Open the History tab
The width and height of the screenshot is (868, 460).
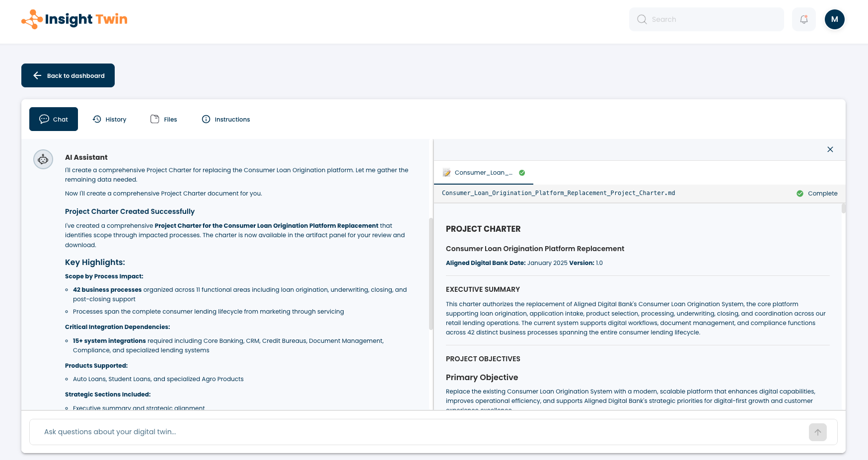click(110, 119)
